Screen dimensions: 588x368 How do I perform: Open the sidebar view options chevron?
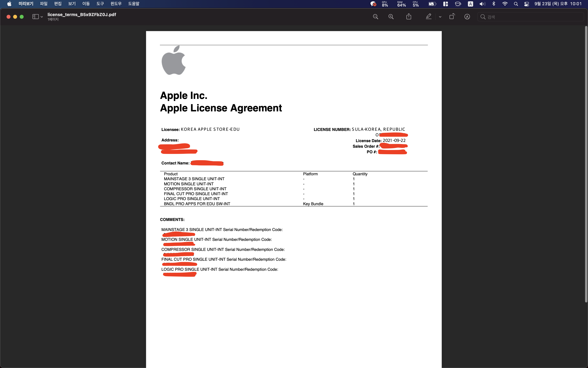coord(42,17)
